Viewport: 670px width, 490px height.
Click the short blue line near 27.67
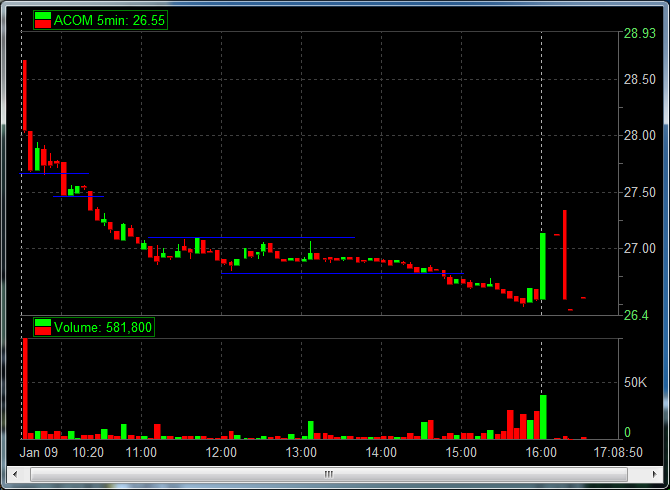point(54,173)
